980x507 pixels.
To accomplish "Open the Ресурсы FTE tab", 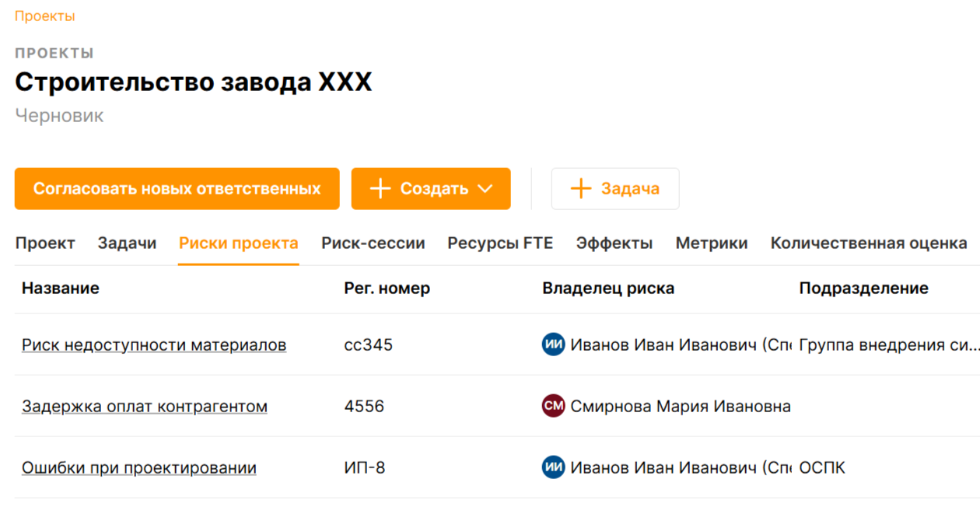I will tap(500, 243).
